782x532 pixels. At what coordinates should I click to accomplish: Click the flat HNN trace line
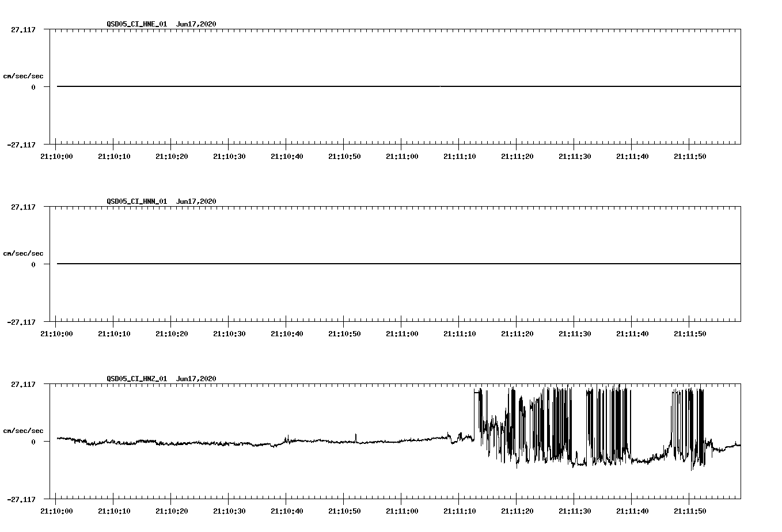pos(398,264)
